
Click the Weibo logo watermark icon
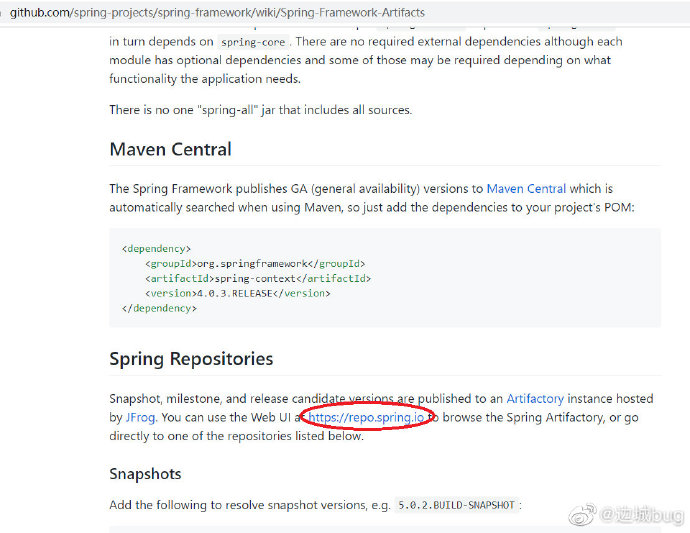pyautogui.click(x=582, y=515)
